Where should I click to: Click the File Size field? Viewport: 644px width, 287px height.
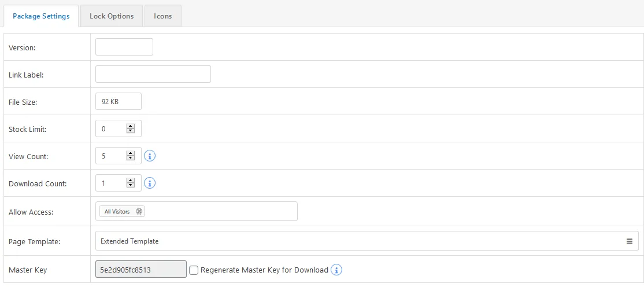pyautogui.click(x=119, y=101)
